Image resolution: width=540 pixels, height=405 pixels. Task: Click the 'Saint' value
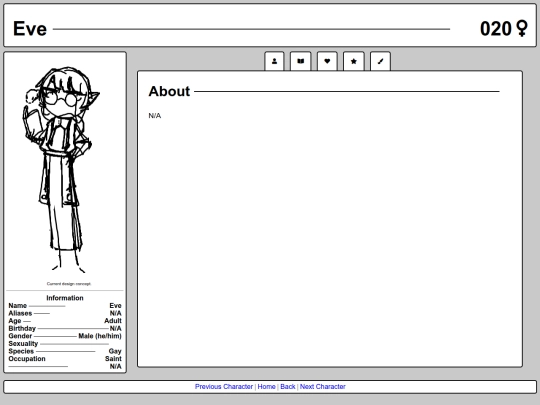pos(113,359)
